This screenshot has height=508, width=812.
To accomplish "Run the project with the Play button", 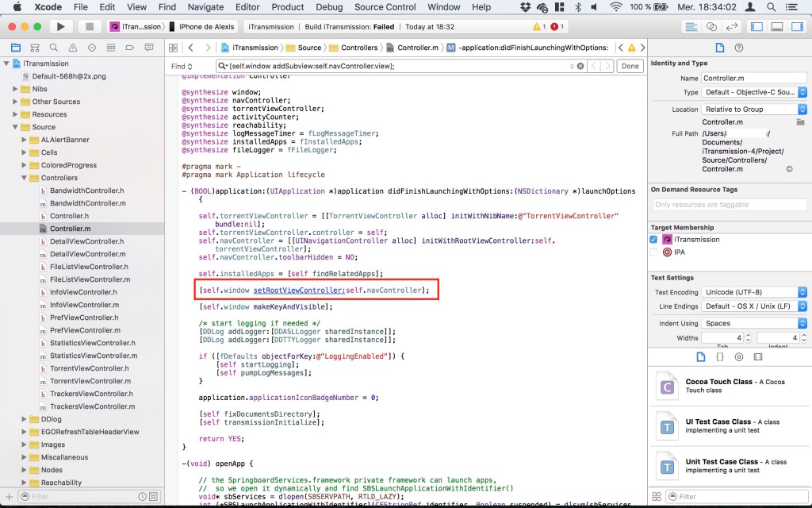I will click(60, 26).
